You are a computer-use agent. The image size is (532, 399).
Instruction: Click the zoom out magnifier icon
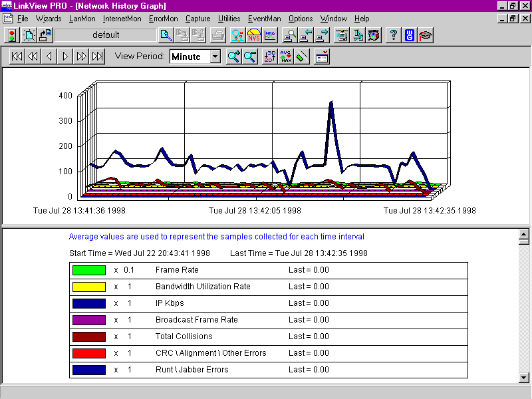point(249,57)
